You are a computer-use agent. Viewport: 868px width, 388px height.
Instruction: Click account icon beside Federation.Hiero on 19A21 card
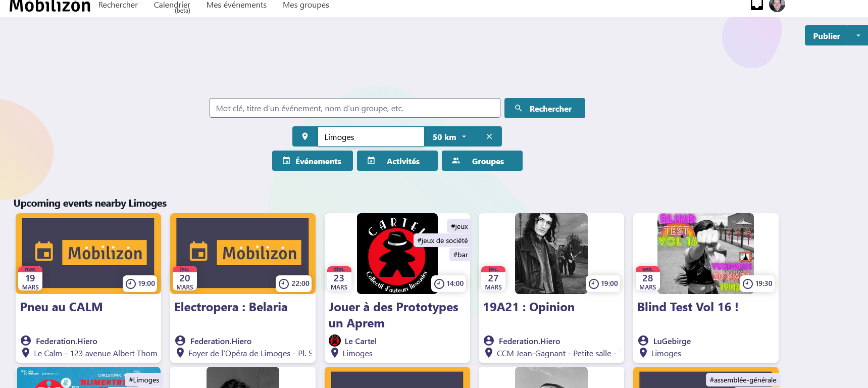click(489, 341)
